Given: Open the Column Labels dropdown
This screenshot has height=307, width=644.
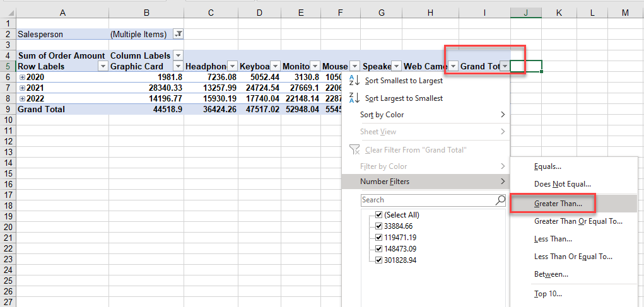Looking at the screenshot, I should pos(178,55).
